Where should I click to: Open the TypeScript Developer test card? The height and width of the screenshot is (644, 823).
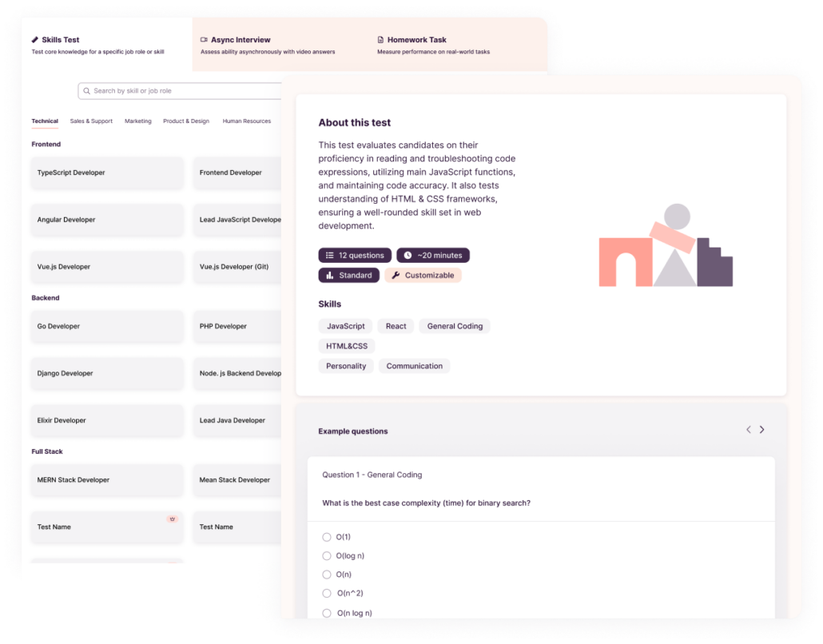pos(107,173)
